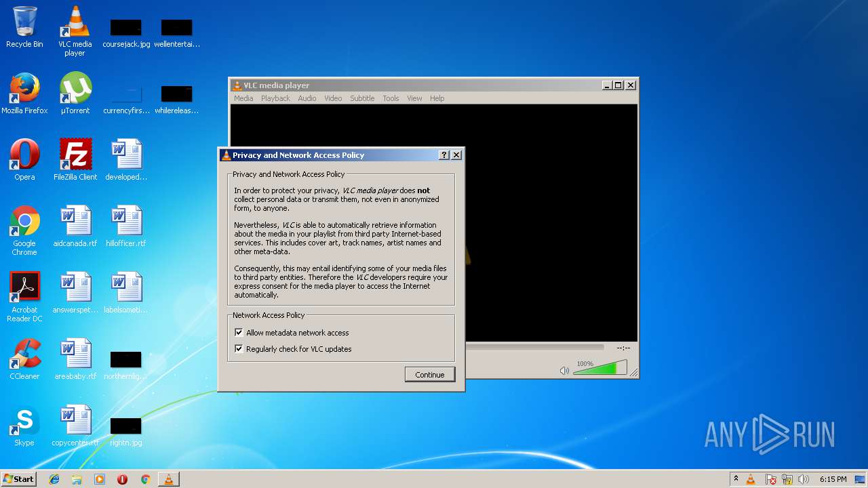
Task: Open Skype desktop shortcut
Action: coord(24,426)
